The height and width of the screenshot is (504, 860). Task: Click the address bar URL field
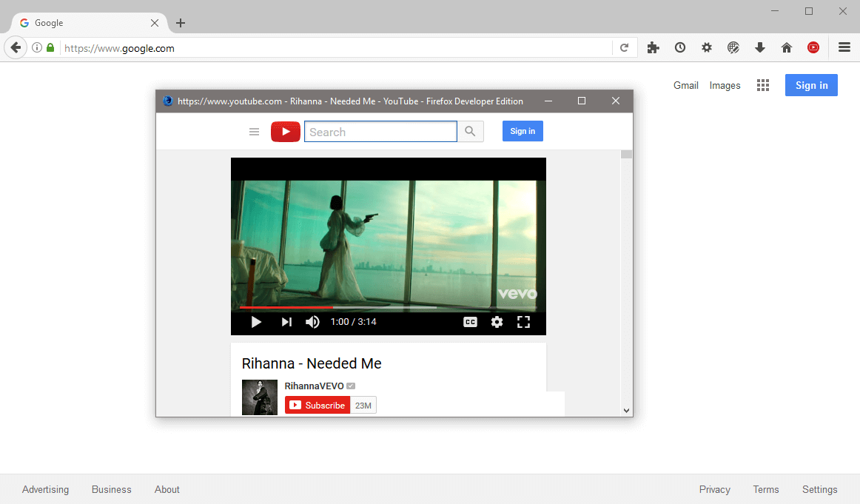(336, 47)
